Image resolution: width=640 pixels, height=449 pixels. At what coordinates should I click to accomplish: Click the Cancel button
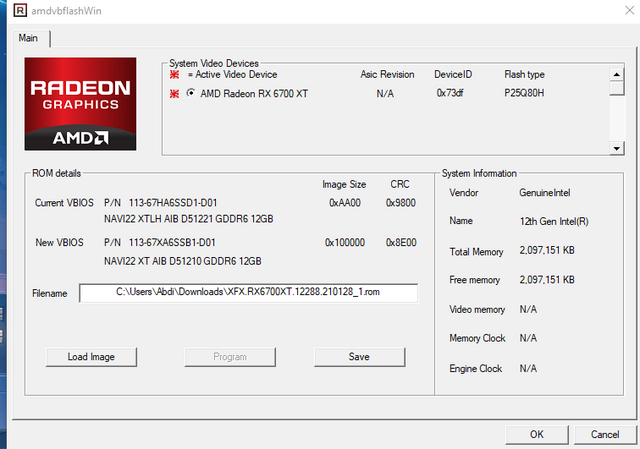605,434
